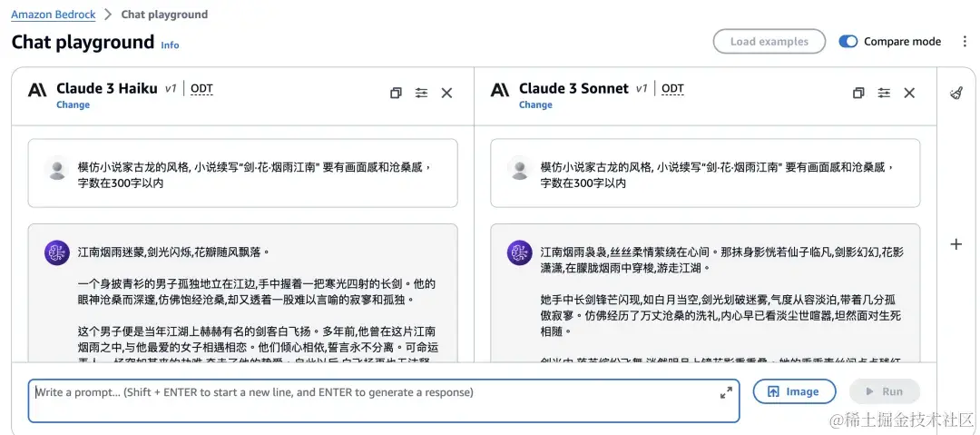Change the Claude 3 Sonnet model

[x=535, y=104]
